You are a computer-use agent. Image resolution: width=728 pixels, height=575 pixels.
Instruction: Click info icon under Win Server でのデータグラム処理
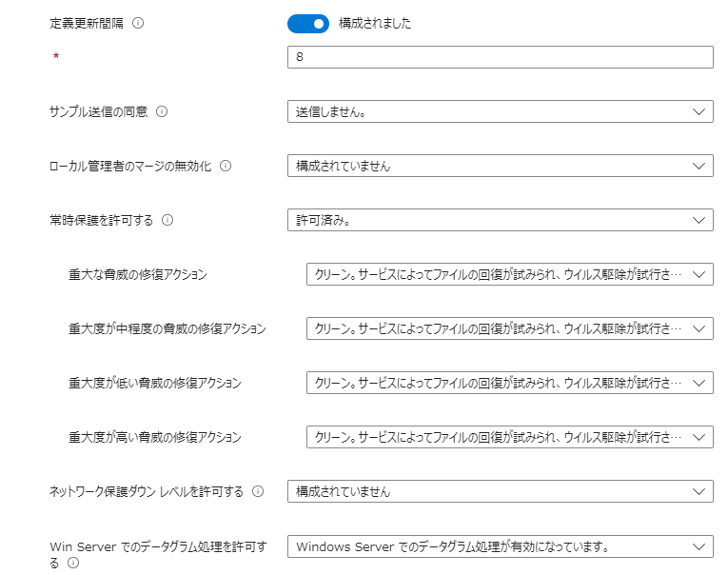(x=73, y=564)
